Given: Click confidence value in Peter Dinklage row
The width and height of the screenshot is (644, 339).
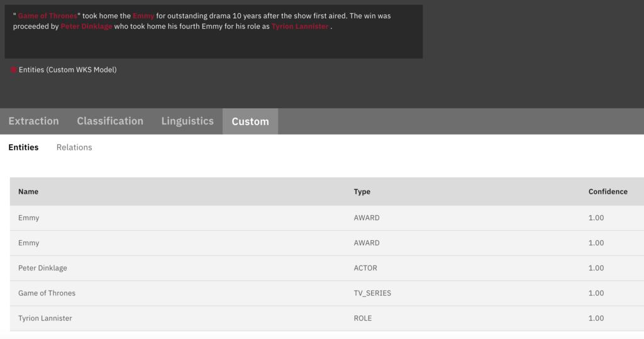Looking at the screenshot, I should (596, 269).
